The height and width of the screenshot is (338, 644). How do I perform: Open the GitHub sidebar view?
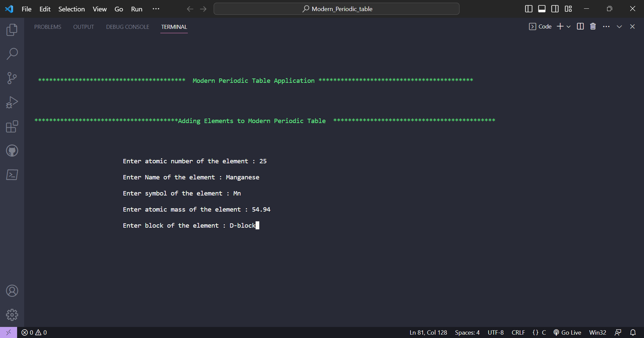tap(12, 151)
